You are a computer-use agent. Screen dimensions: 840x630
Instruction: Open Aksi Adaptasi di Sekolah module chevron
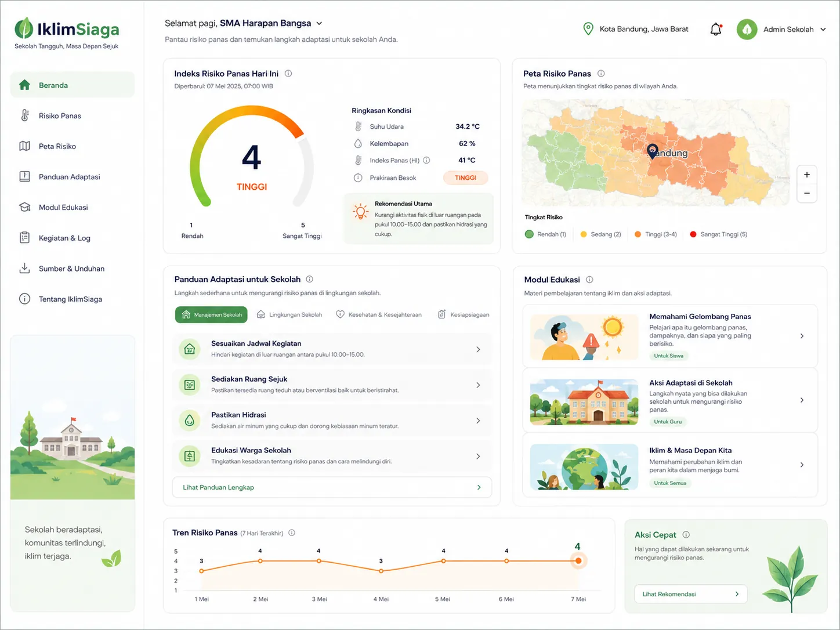(x=802, y=400)
